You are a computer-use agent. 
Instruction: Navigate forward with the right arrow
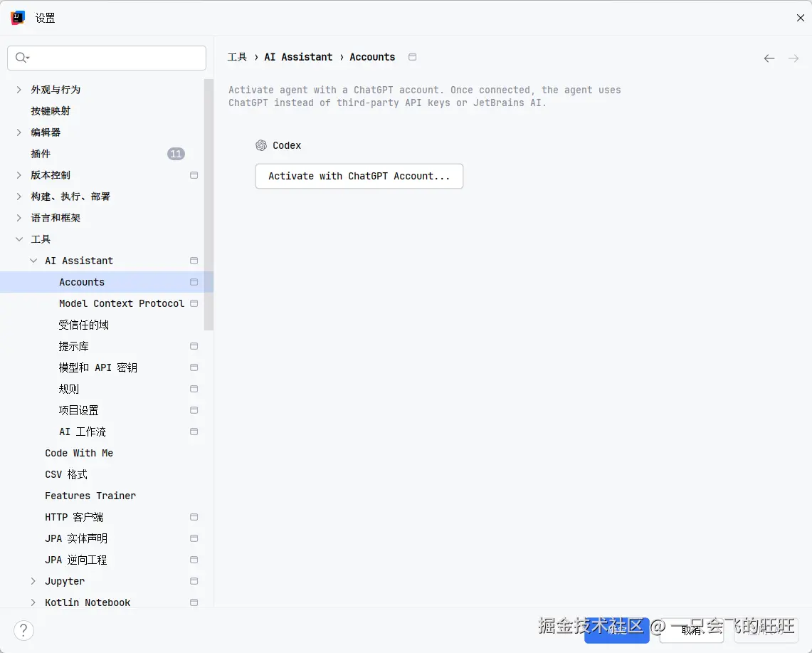[793, 58]
